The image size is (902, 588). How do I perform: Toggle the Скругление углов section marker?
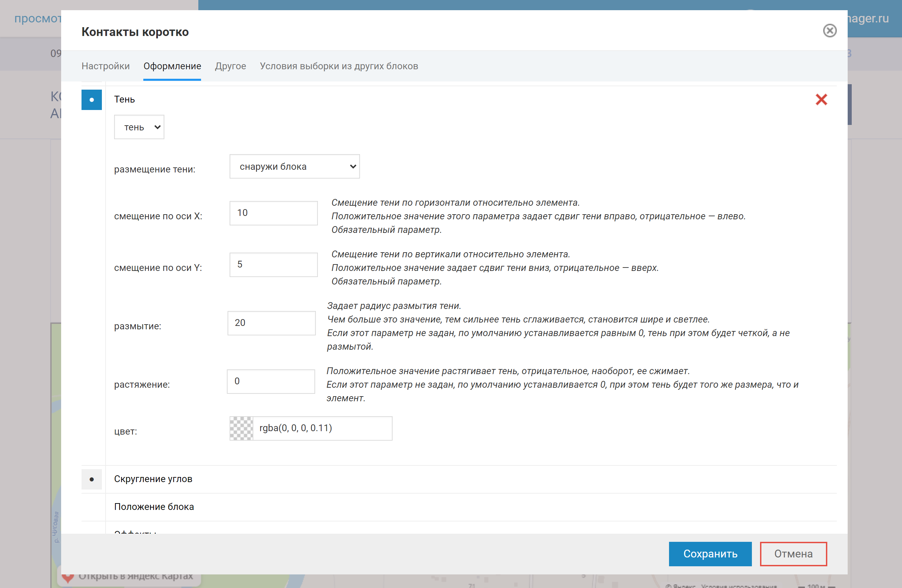pos(91,479)
